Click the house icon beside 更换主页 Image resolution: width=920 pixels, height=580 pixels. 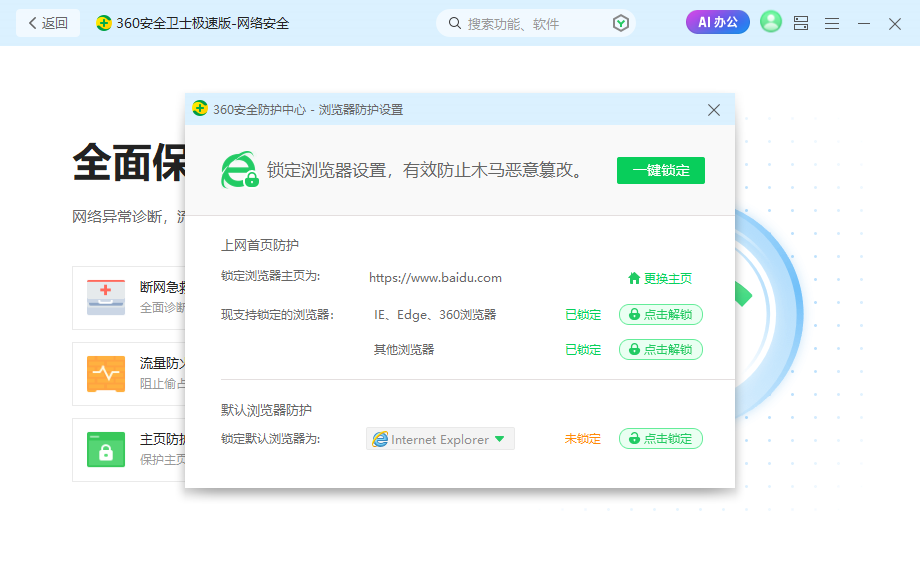(634, 278)
